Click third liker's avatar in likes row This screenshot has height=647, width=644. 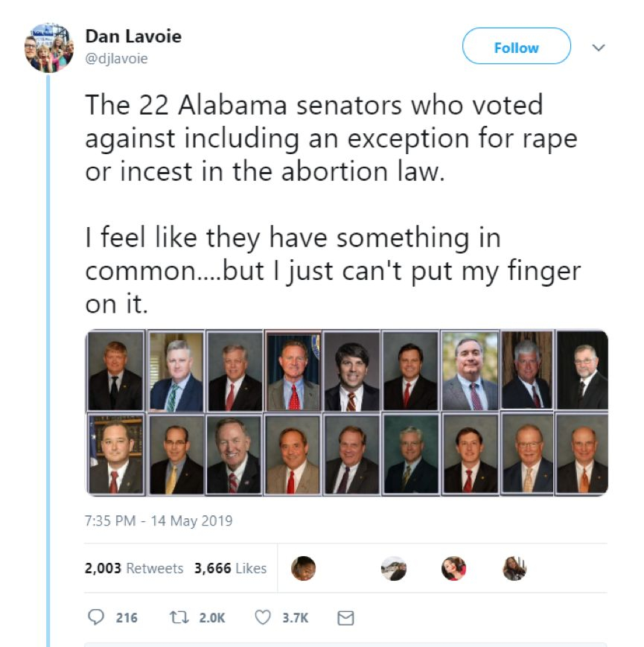tap(453, 568)
